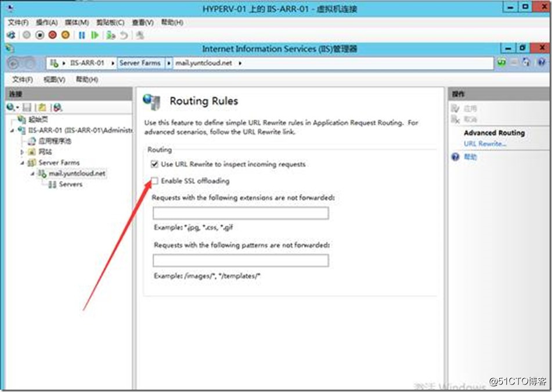Viewport: 552px width, 392px height.
Task: Open IIS Manager 帮助(H) menu
Action: point(87,80)
